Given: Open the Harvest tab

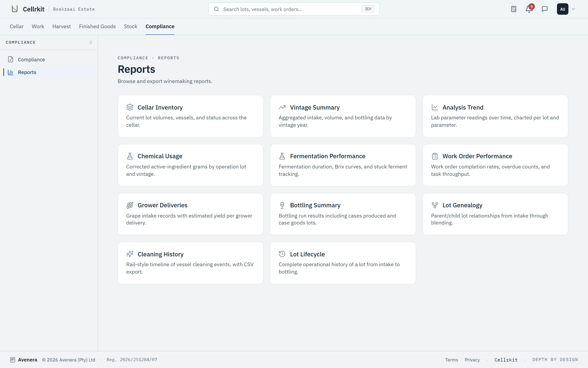Looking at the screenshot, I should 61,26.
